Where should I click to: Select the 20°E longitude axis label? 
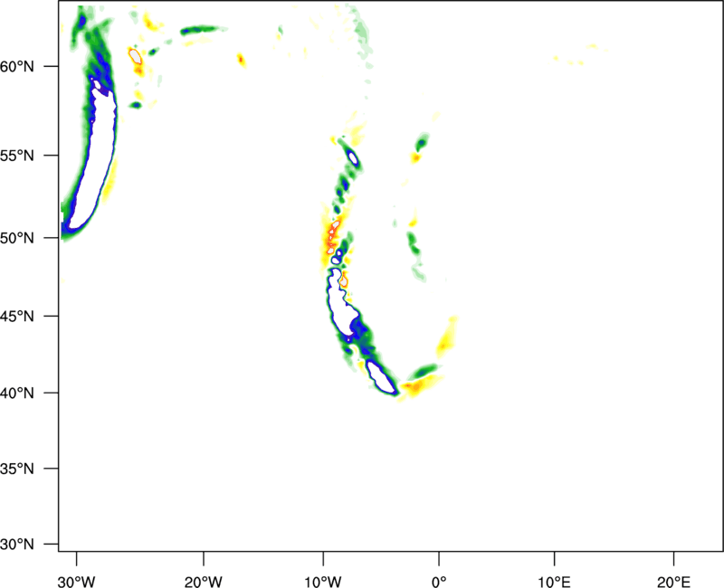pos(673,582)
